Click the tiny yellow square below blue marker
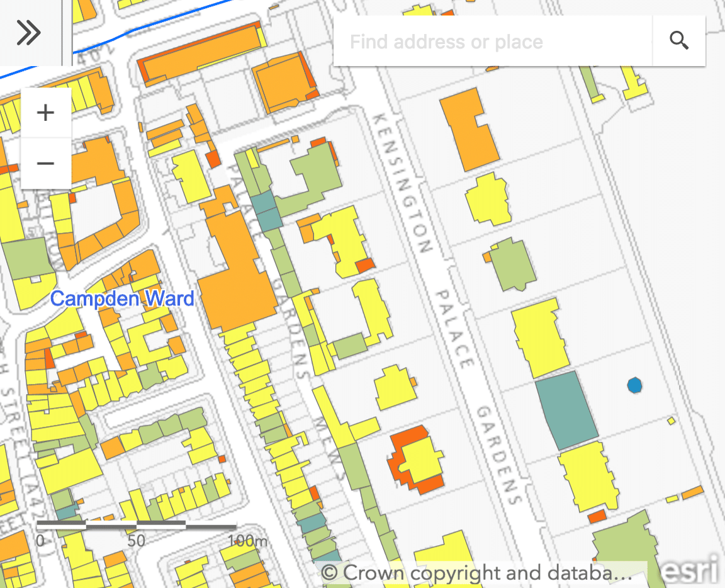 pos(672,421)
